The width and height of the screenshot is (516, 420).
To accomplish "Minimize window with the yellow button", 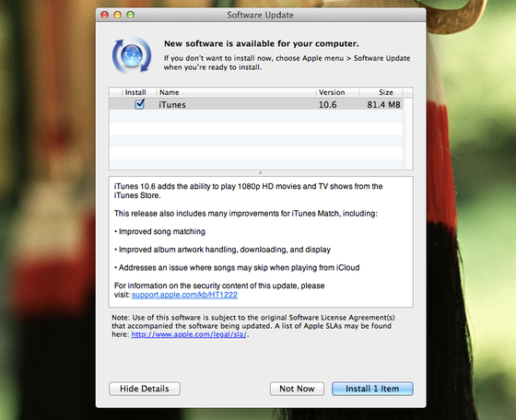I will (118, 15).
